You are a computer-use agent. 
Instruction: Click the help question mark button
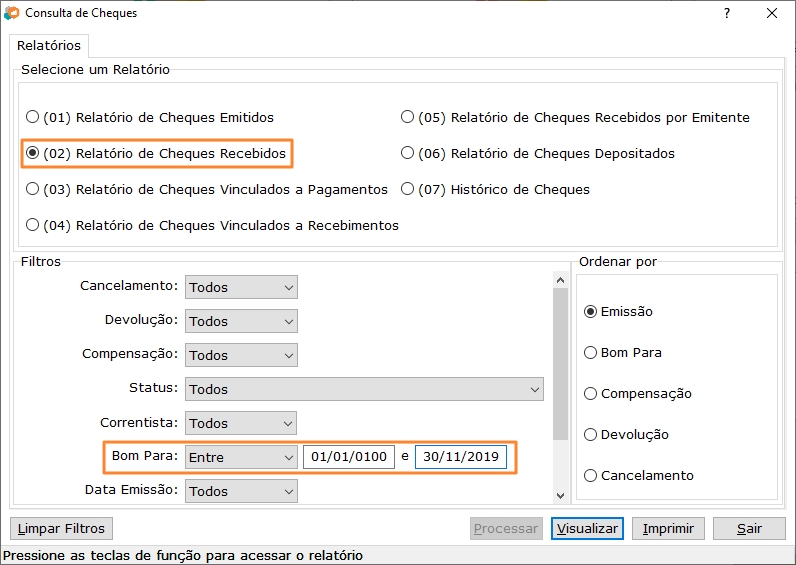[x=727, y=13]
